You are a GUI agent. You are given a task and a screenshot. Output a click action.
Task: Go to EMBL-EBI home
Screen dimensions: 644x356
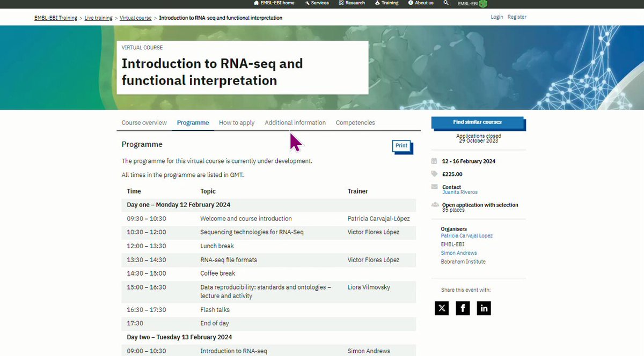[274, 3]
